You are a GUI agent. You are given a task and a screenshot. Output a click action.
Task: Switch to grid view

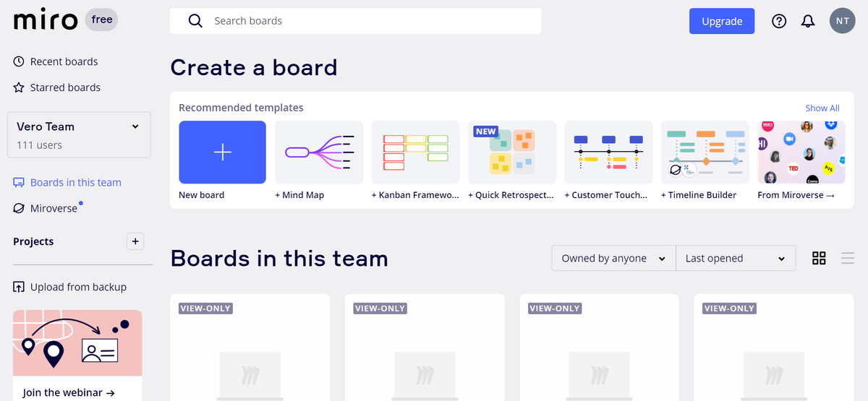tap(819, 258)
